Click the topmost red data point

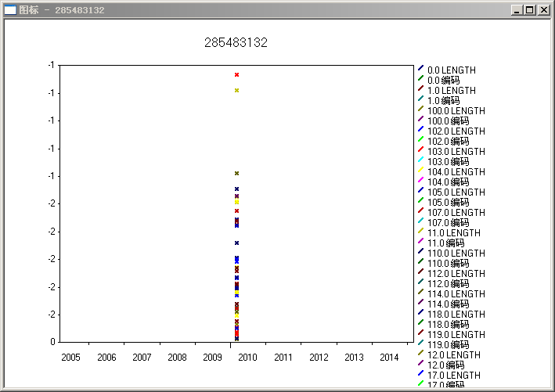point(236,75)
